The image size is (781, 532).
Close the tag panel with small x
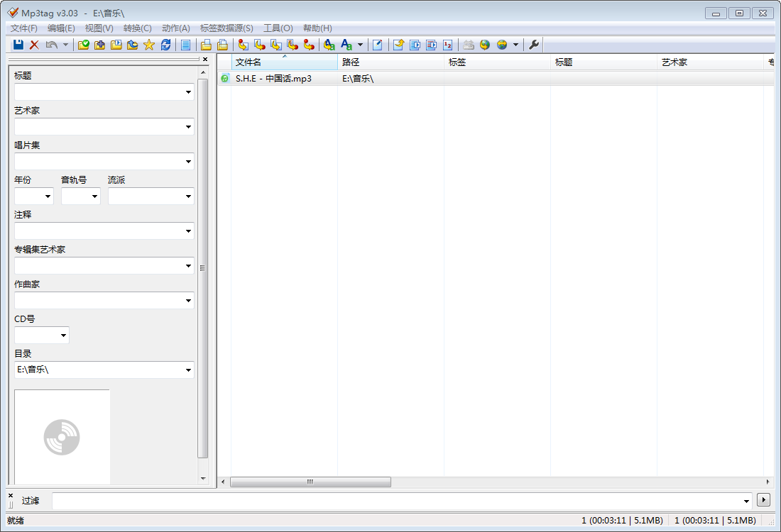point(205,60)
